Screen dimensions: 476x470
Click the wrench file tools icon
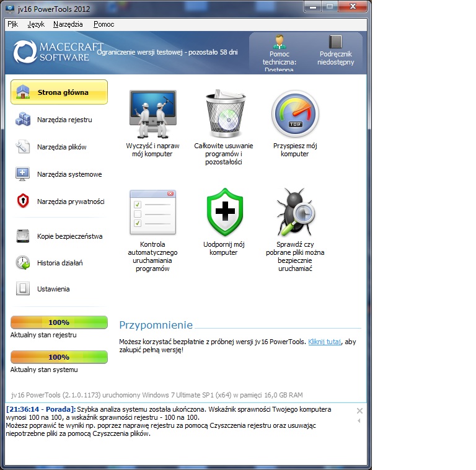(x=23, y=146)
